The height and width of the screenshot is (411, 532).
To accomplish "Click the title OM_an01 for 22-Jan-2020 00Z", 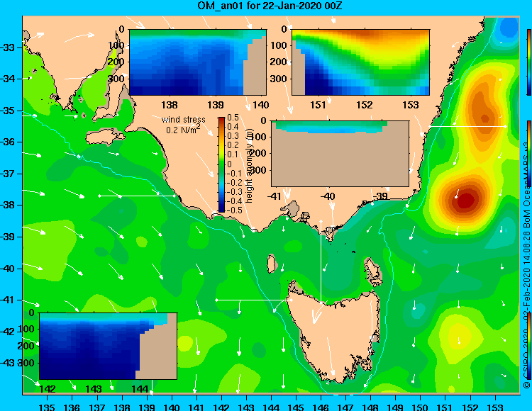I will (x=270, y=6).
